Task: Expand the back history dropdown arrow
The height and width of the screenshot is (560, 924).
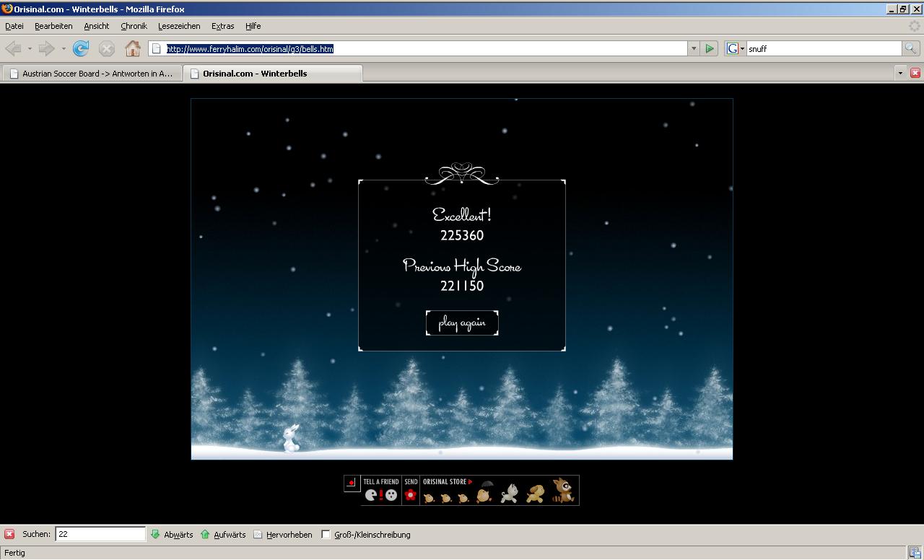Action: [x=30, y=48]
